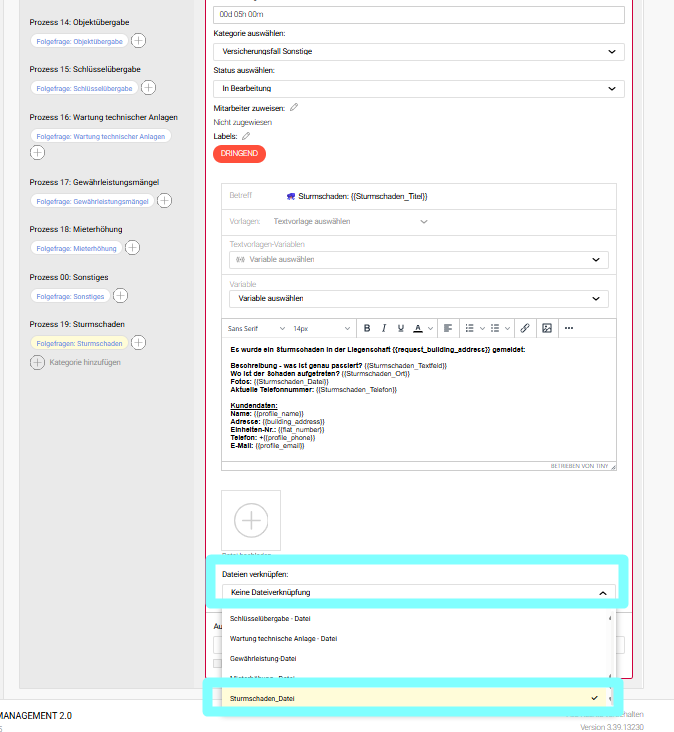Open Folgefrage: Sonstiges chip
The image size is (674, 732).
pyautogui.click(x=70, y=296)
